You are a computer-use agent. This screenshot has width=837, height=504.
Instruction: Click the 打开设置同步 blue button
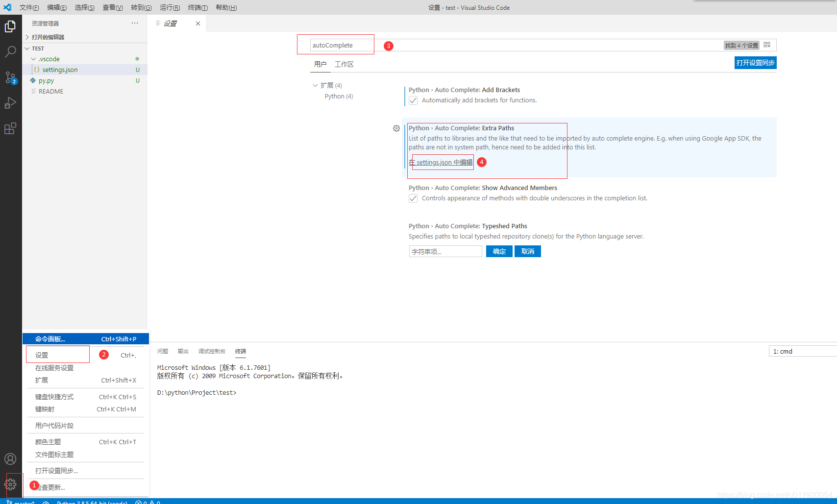755,63
